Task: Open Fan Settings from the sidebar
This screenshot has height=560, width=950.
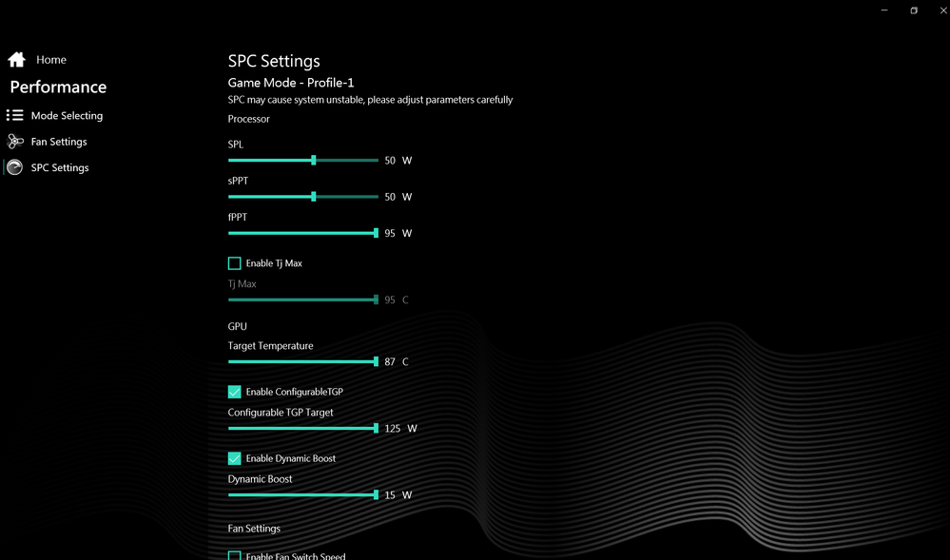Action: point(59,142)
